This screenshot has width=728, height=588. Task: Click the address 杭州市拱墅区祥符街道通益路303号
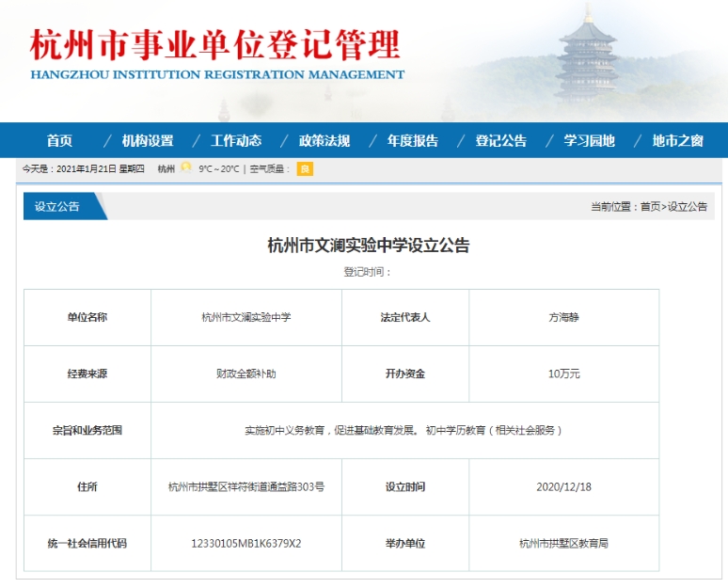[x=246, y=486]
